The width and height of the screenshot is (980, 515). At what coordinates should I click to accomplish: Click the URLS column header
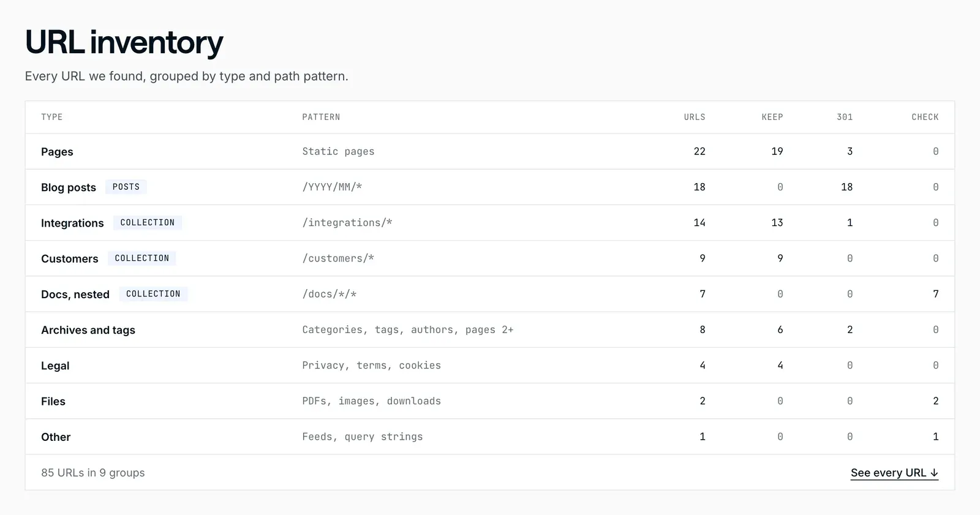pyautogui.click(x=695, y=117)
